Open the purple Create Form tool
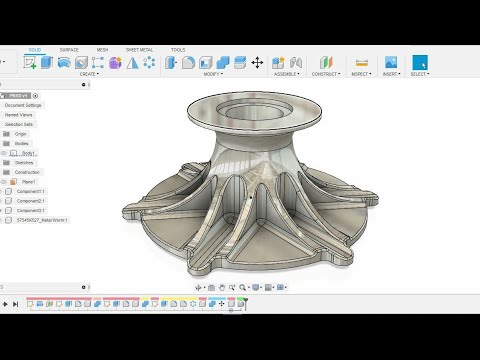Image resolution: width=480 pixels, height=360 pixels. [x=115, y=62]
